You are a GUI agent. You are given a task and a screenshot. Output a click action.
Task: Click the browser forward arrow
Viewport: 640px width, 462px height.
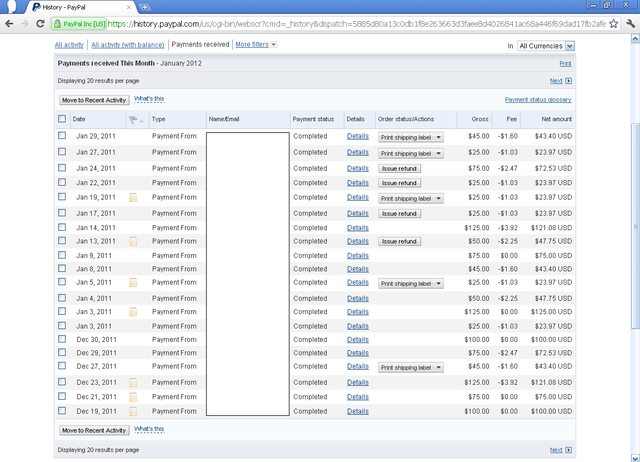click(24, 24)
